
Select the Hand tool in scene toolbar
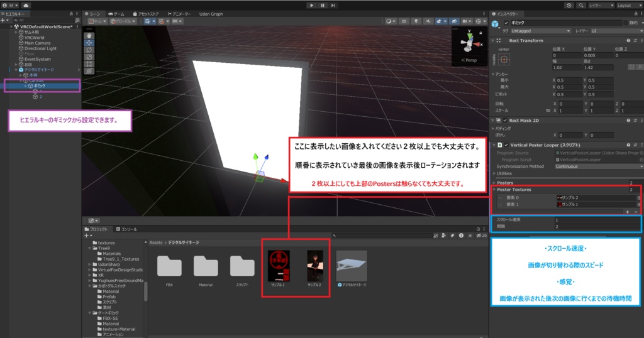pos(89,36)
